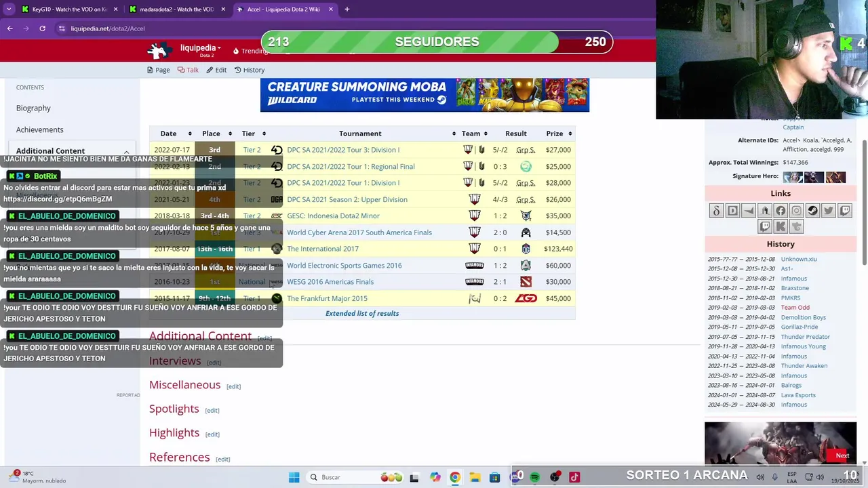Click the Liquipedia logo icon

tap(159, 50)
